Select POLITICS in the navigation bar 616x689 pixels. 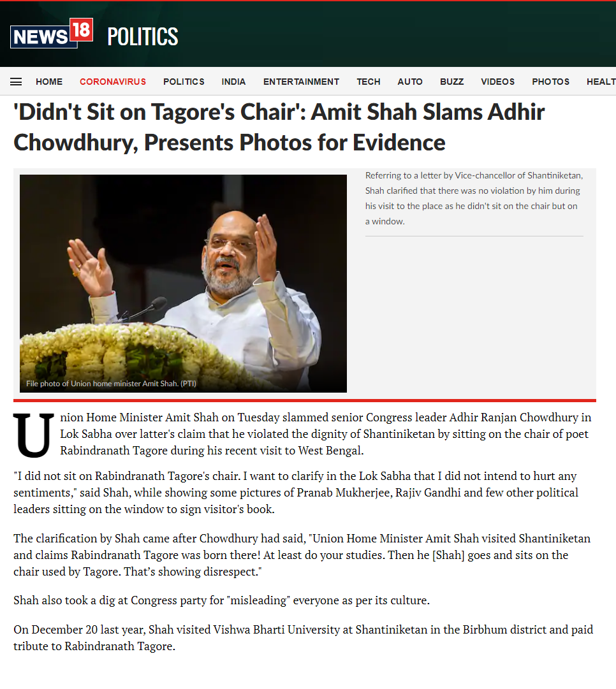point(184,82)
